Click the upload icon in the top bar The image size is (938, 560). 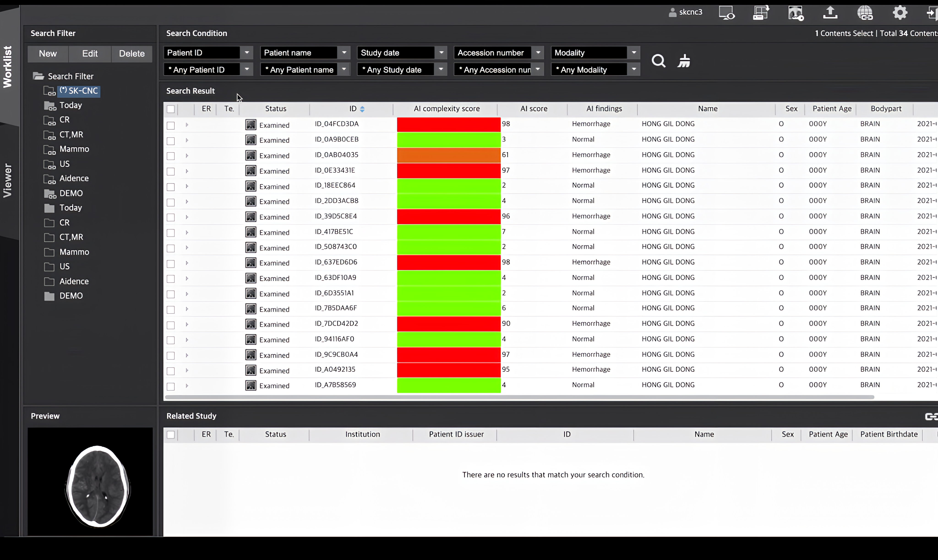830,12
